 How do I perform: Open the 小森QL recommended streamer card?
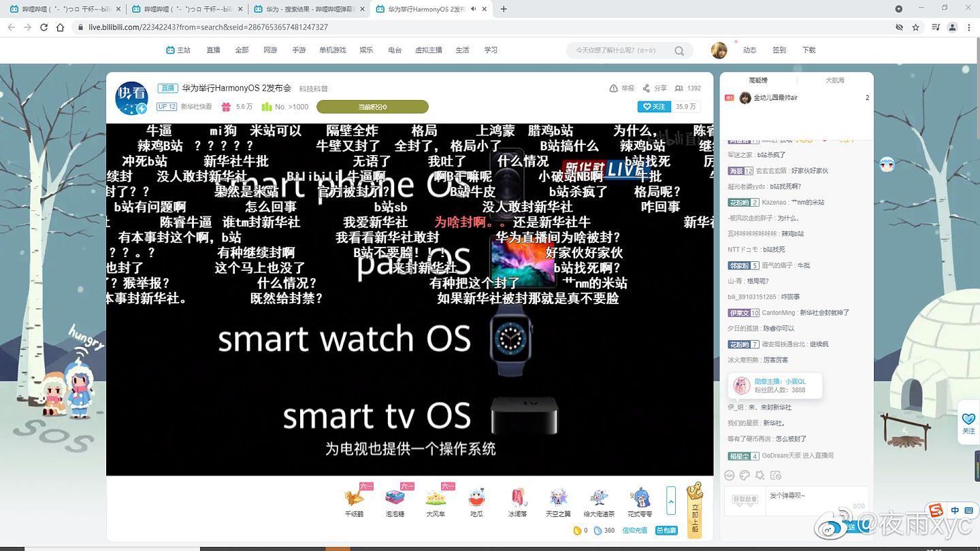coord(774,386)
